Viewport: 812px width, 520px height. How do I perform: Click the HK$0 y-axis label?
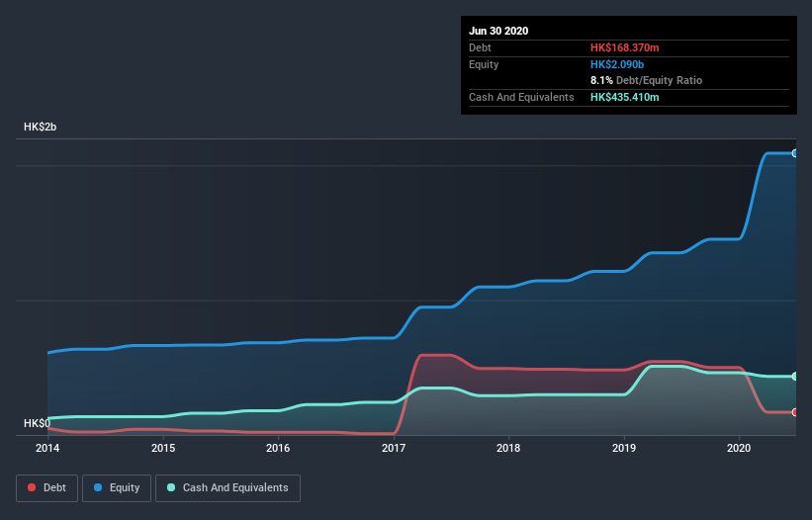point(38,423)
